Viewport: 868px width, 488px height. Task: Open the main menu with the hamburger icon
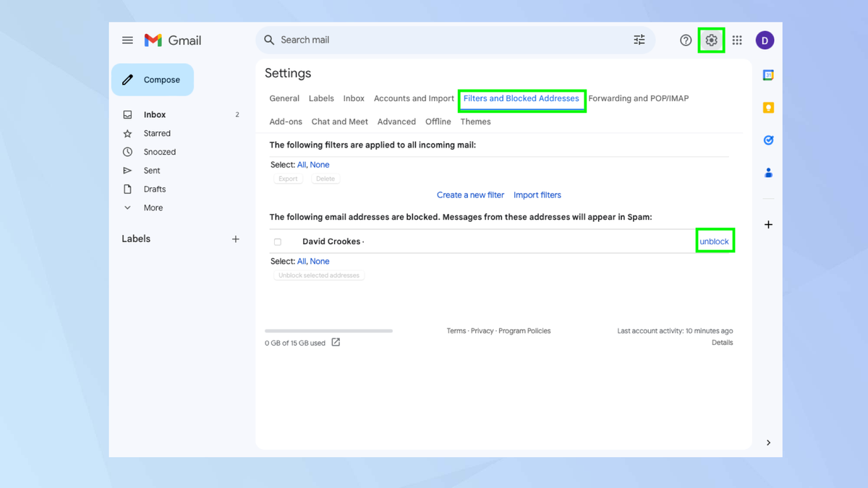pos(127,40)
